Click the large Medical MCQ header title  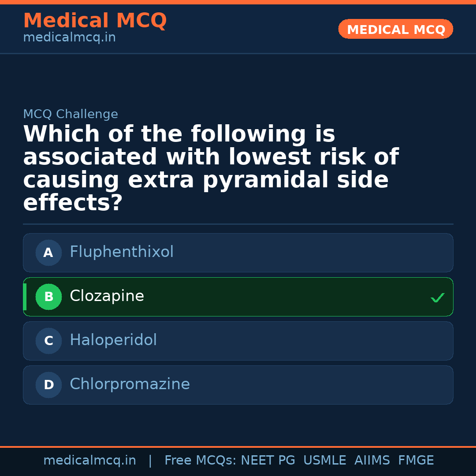click(95, 21)
